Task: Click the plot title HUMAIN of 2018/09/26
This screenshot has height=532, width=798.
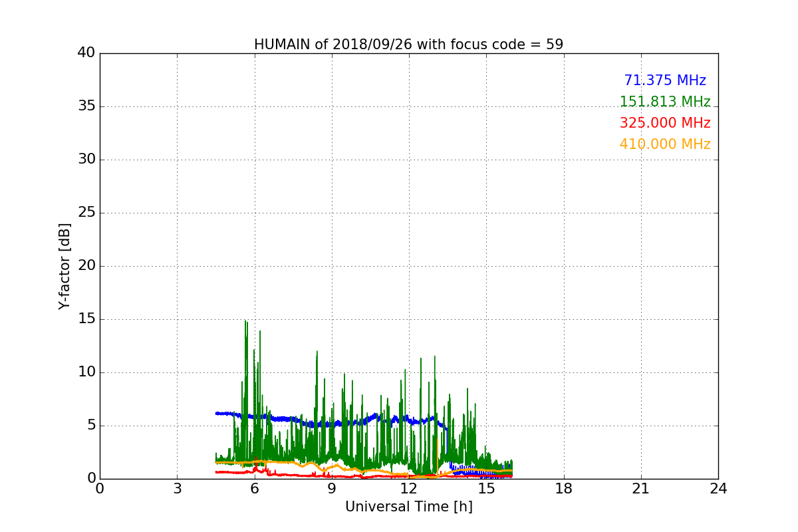Action: click(x=408, y=45)
